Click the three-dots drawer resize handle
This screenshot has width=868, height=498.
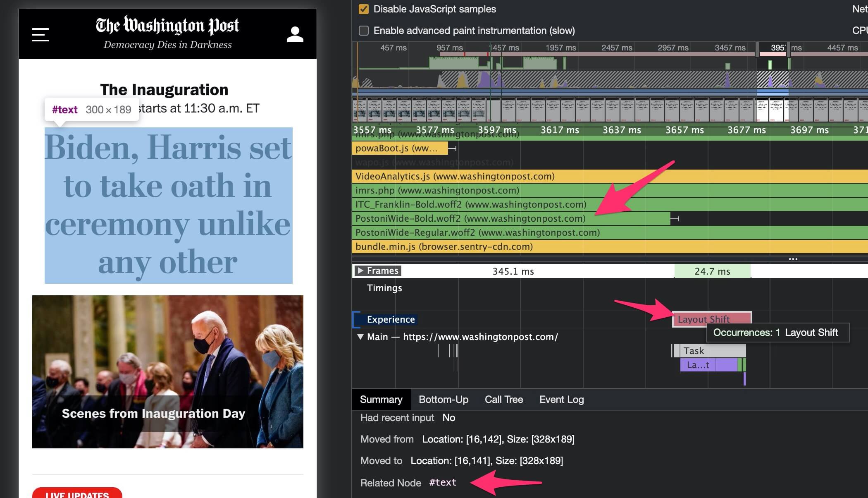[793, 259]
